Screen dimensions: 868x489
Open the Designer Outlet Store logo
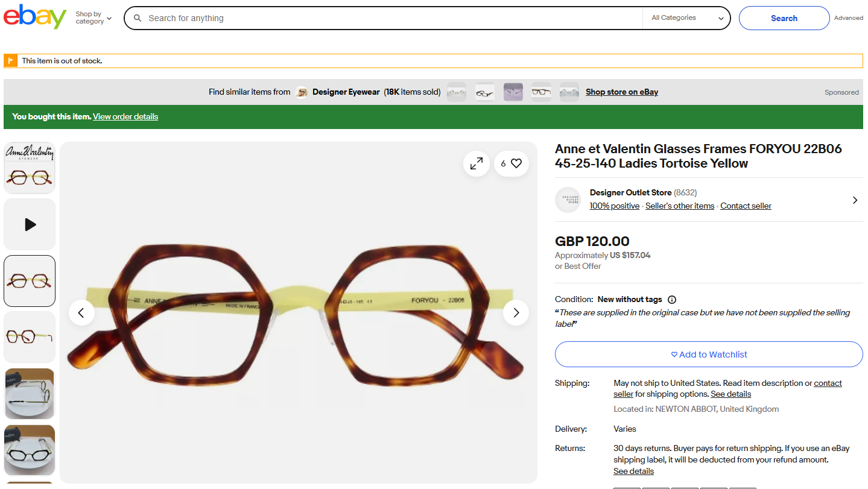568,200
